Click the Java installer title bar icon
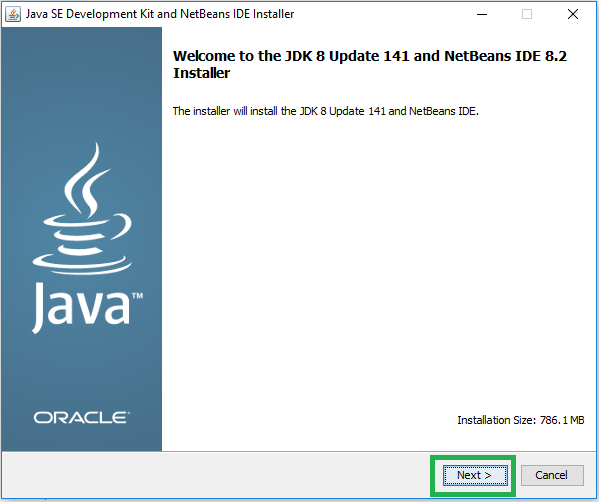Viewport: 599px width, 502px height. (x=13, y=15)
